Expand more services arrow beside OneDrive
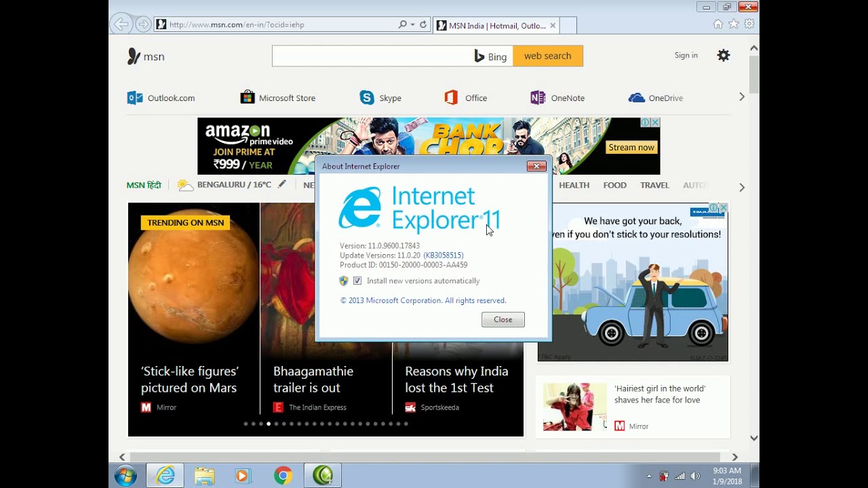The image size is (868, 488). coord(742,97)
